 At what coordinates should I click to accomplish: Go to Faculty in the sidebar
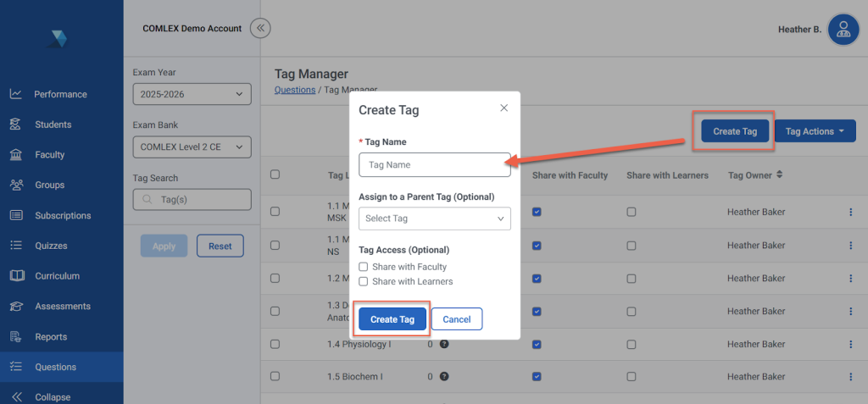(49, 155)
